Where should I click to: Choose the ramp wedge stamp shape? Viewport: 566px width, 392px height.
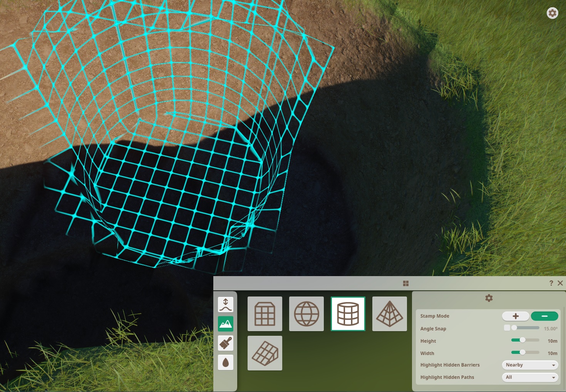265,353
